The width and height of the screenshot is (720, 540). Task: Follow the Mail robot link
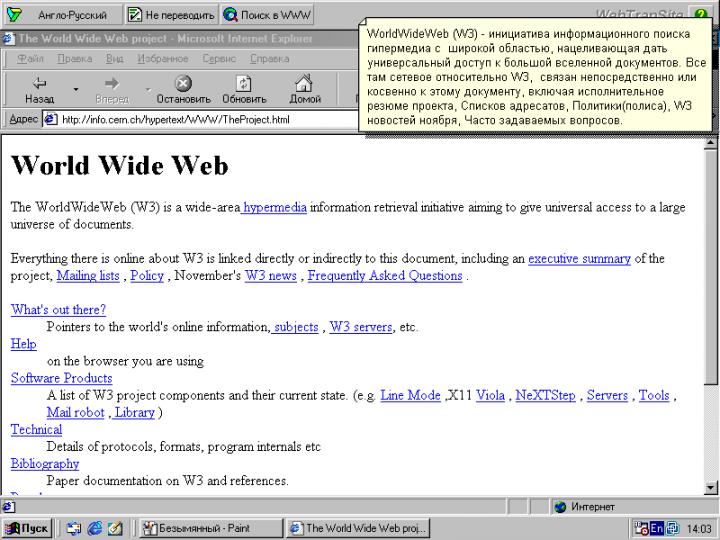[76, 412]
